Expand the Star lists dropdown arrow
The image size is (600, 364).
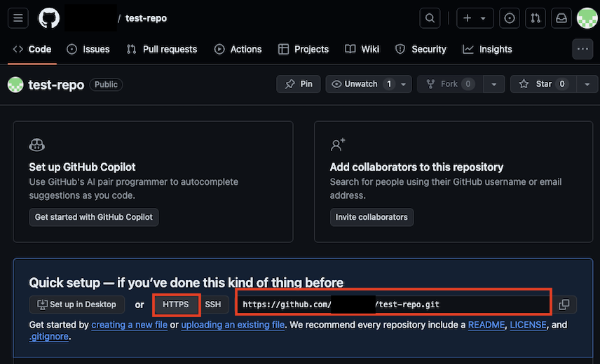(587, 84)
